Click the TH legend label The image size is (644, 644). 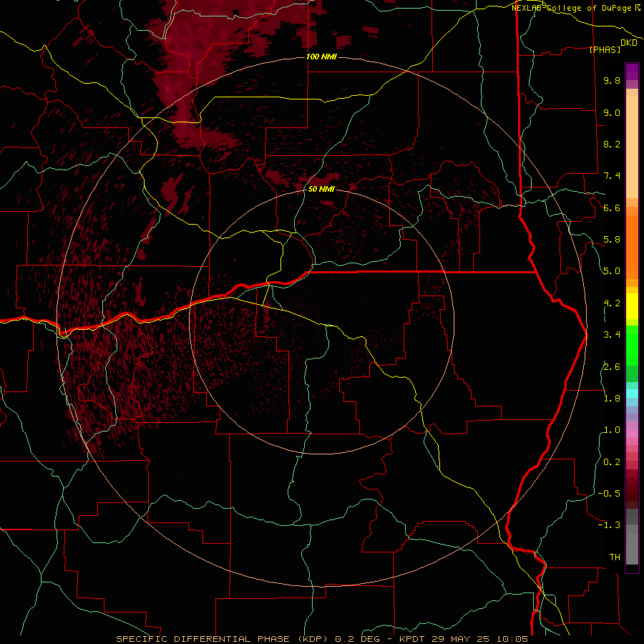tap(615, 557)
